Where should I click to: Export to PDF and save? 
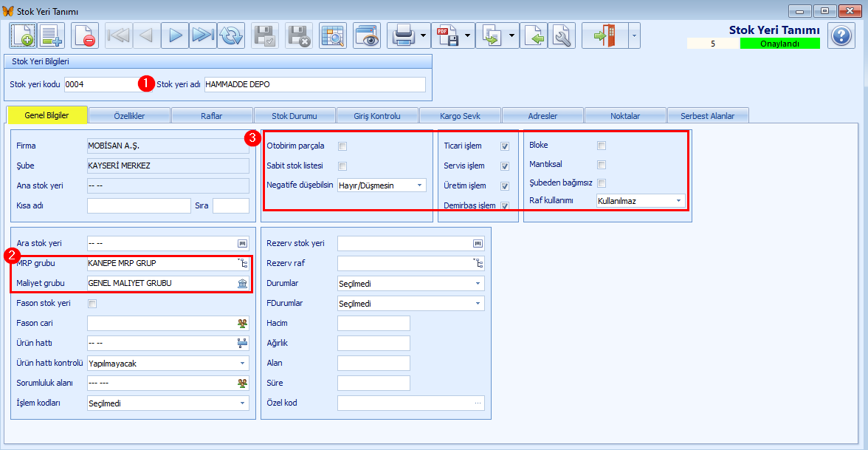pyautogui.click(x=447, y=36)
